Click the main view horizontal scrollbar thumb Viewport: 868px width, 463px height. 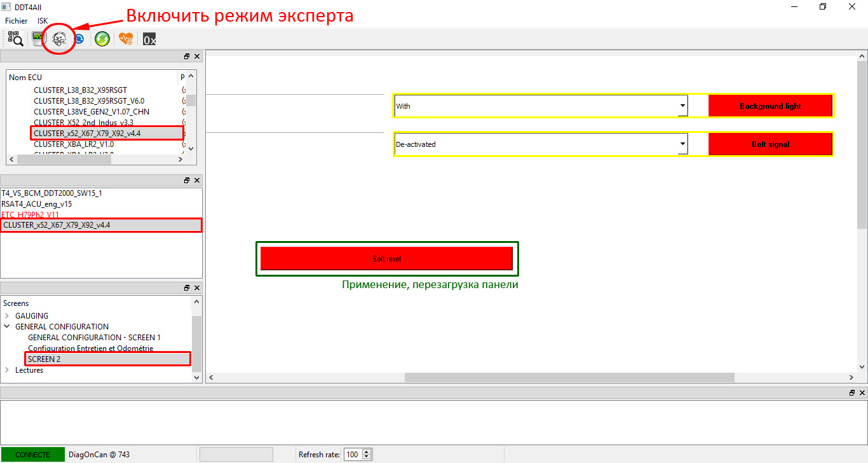569,377
